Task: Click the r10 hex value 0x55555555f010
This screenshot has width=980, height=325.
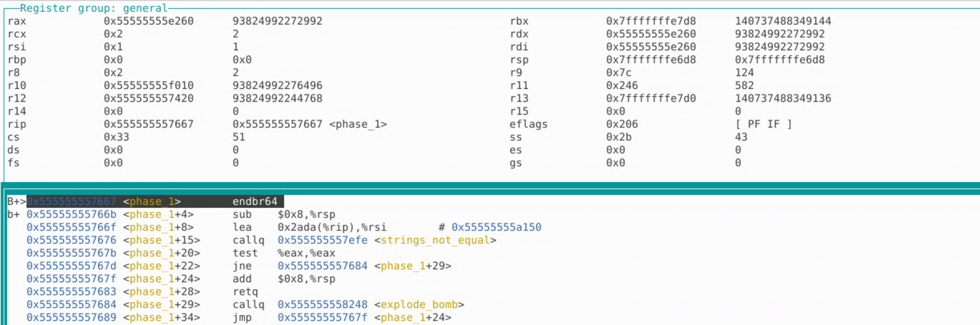Action: tap(149, 85)
